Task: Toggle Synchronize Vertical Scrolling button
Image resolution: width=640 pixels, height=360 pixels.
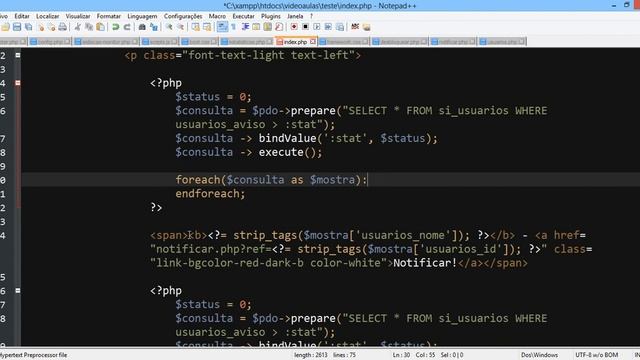Action: click(x=196, y=27)
